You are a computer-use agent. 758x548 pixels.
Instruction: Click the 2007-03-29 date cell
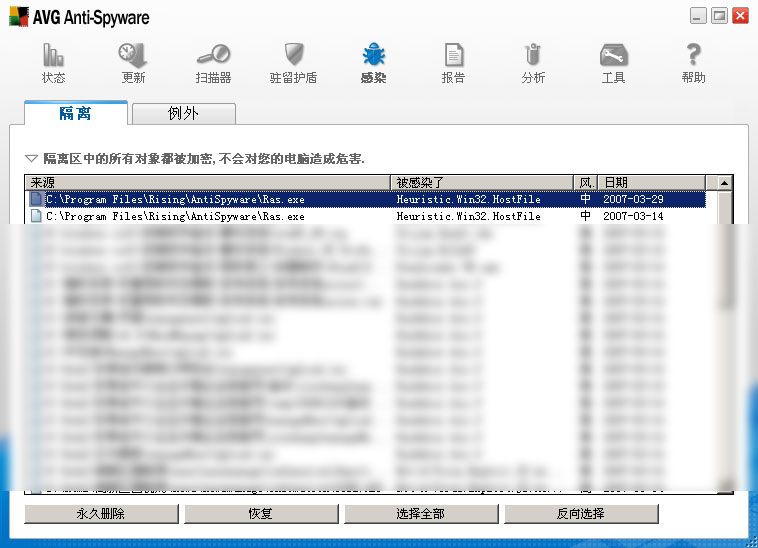(633, 199)
